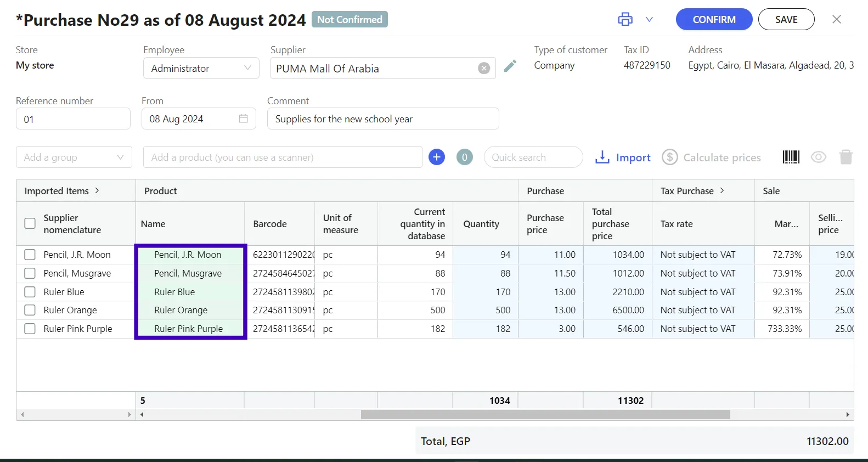Click the main horizontal scrollbar thumb
Image resolution: width=868 pixels, height=462 pixels.
pos(545,414)
